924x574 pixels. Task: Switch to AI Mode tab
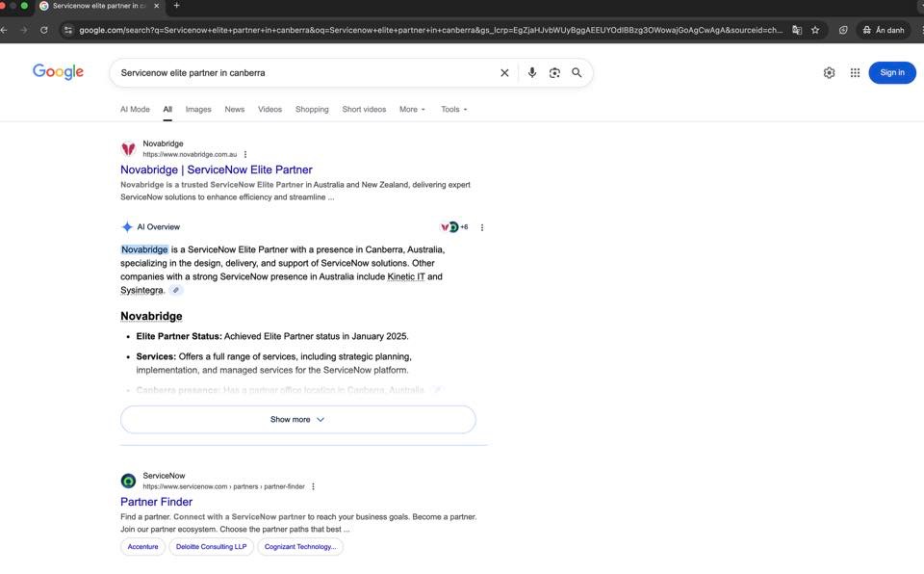[x=135, y=109]
